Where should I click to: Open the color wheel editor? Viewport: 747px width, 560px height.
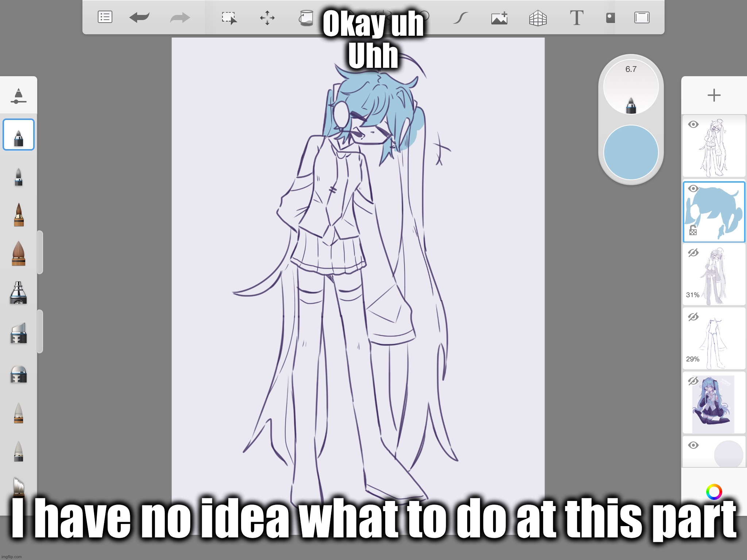pos(714,492)
